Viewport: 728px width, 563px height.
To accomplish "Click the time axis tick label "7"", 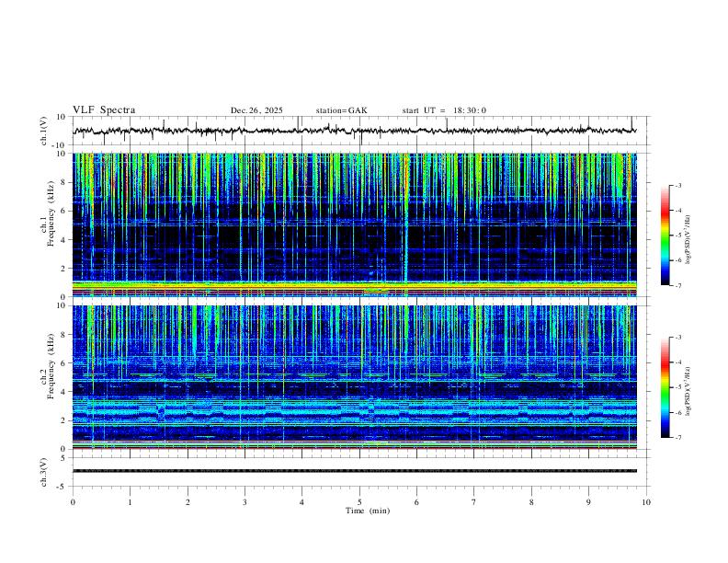I will [474, 502].
